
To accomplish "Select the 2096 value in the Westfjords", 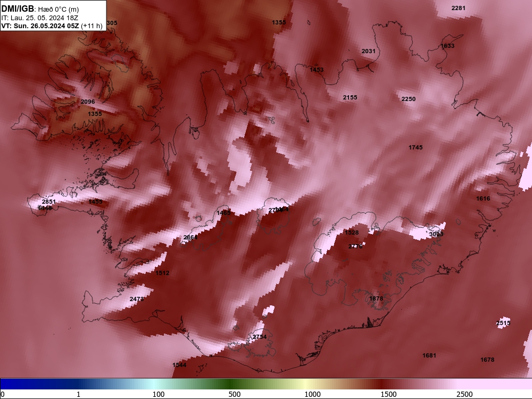I will [x=88, y=102].
